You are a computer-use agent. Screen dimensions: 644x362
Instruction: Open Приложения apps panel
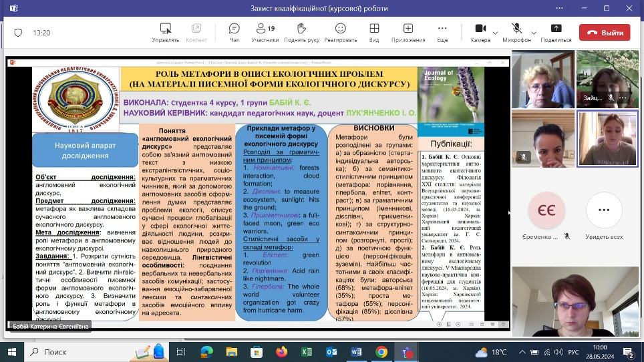pos(408,33)
